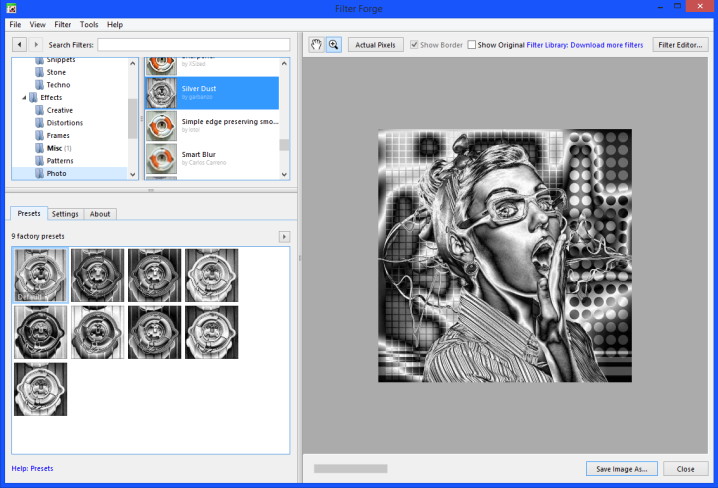Select the Patterns category

click(x=60, y=161)
